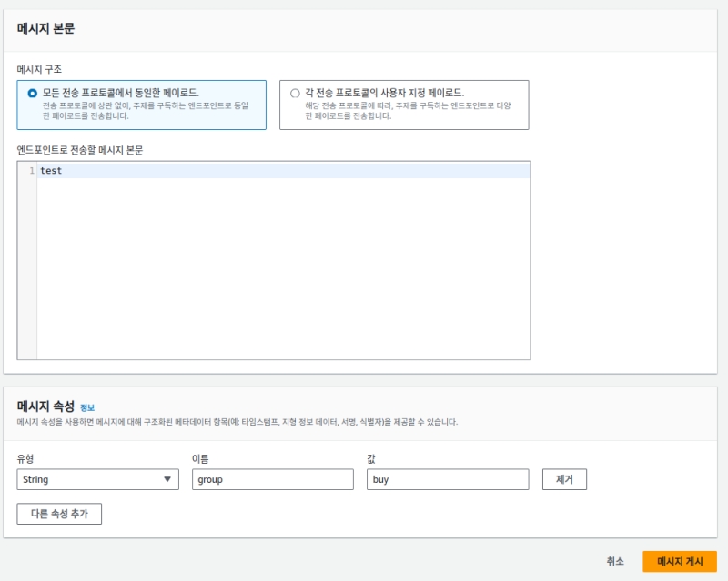Click the 다른 속성 추가 button

tap(59, 514)
